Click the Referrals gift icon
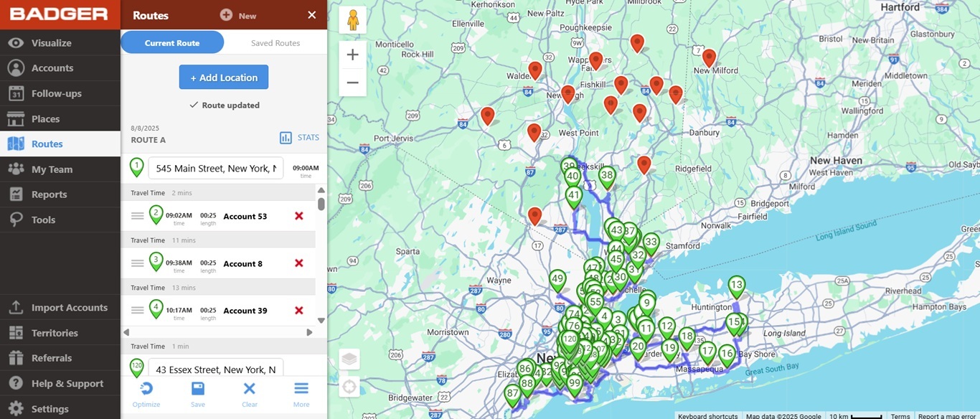Viewport: 980px width, 419px height. 16,358
